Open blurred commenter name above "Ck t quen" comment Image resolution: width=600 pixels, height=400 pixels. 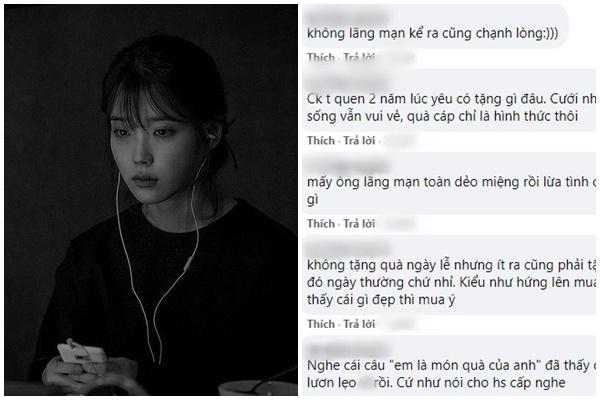point(347,83)
